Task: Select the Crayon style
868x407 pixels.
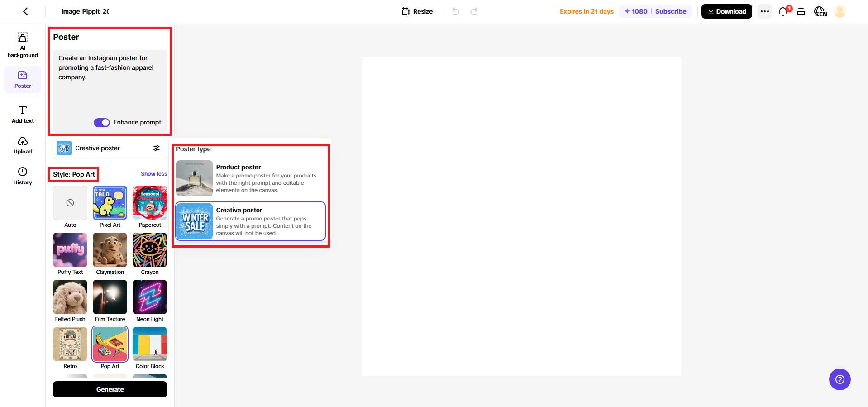Action: click(x=150, y=250)
